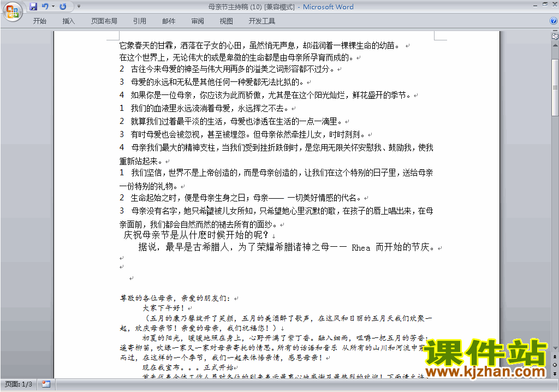The height and width of the screenshot is (392, 559).
Task: Go to next page browse arrow
Action: point(555,373)
